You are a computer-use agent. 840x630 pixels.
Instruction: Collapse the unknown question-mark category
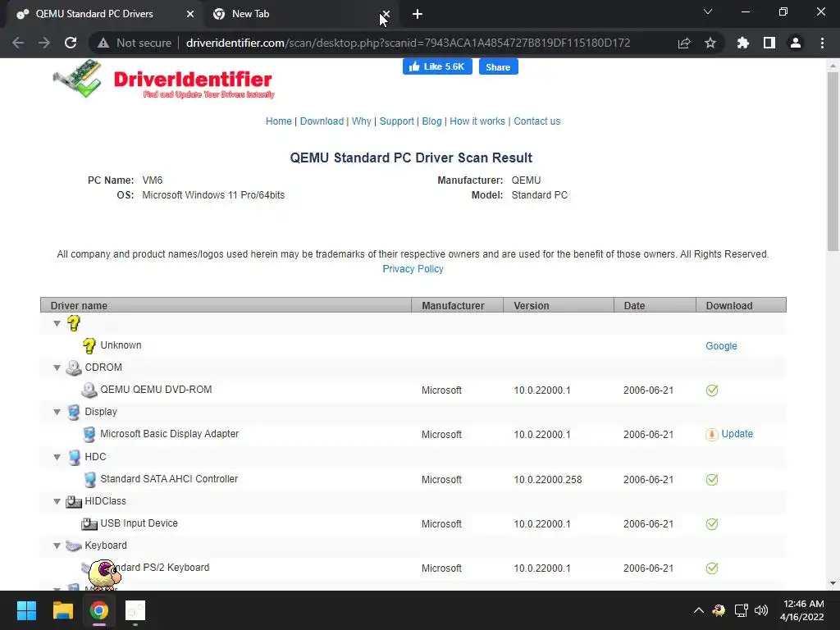tap(57, 323)
